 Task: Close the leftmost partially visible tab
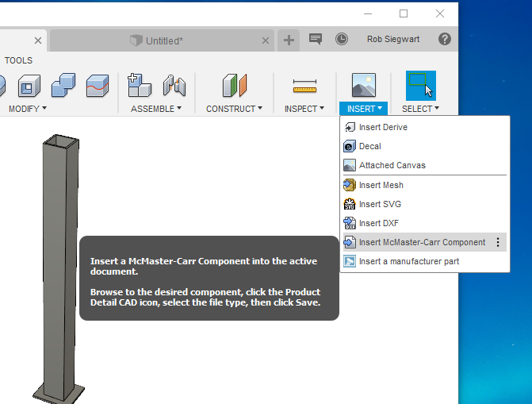(x=38, y=40)
